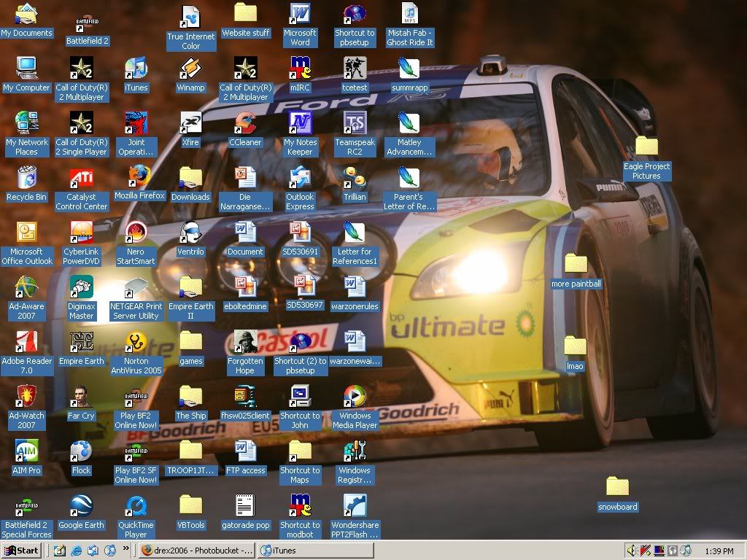
Task: Select the Battlefield 2 Special Forces icon
Action: [x=26, y=507]
